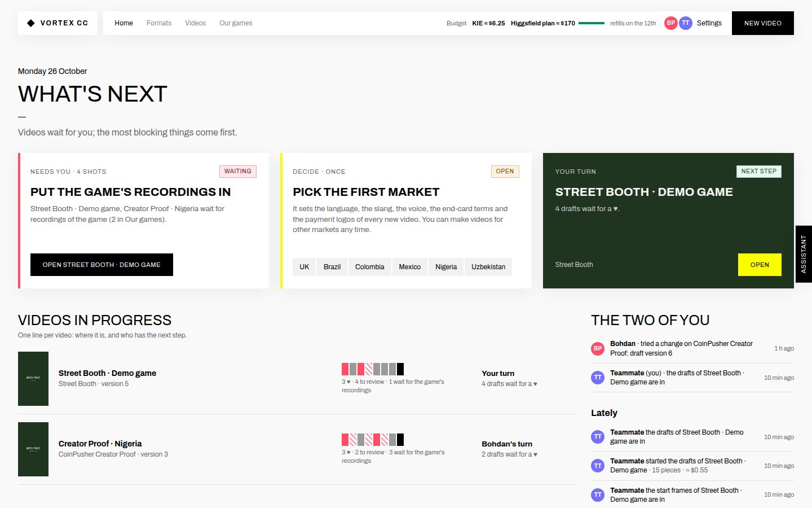
Task: Pick Uzbekistan as first market
Action: coord(488,267)
